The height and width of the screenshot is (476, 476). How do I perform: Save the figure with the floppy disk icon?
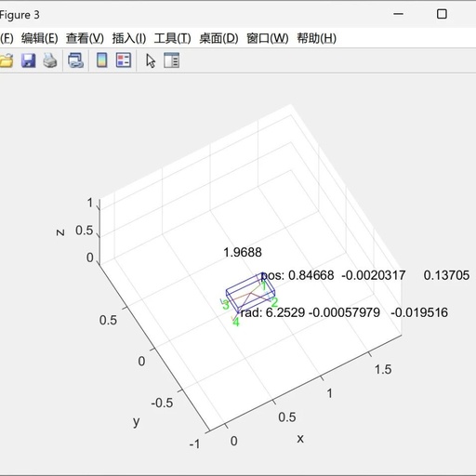pyautogui.click(x=28, y=60)
